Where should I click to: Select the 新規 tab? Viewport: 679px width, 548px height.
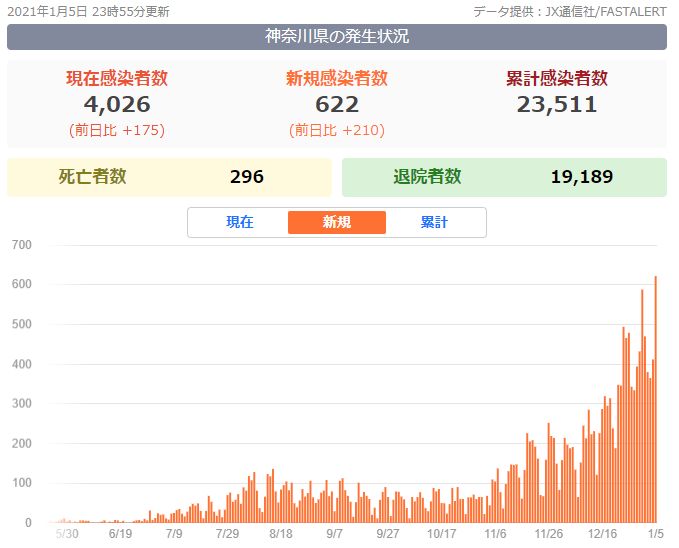336,222
